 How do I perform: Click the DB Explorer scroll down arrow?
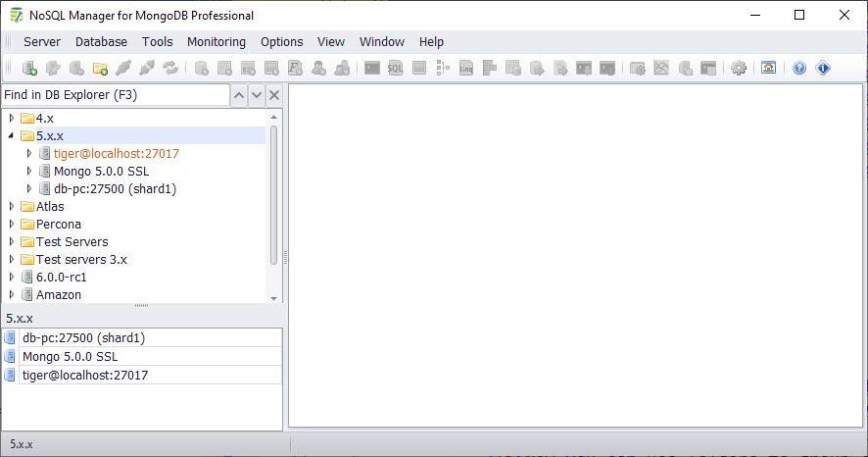point(274,298)
